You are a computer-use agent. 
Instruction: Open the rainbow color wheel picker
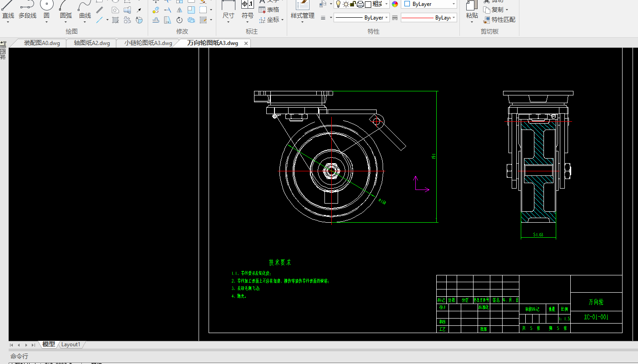pos(394,4)
